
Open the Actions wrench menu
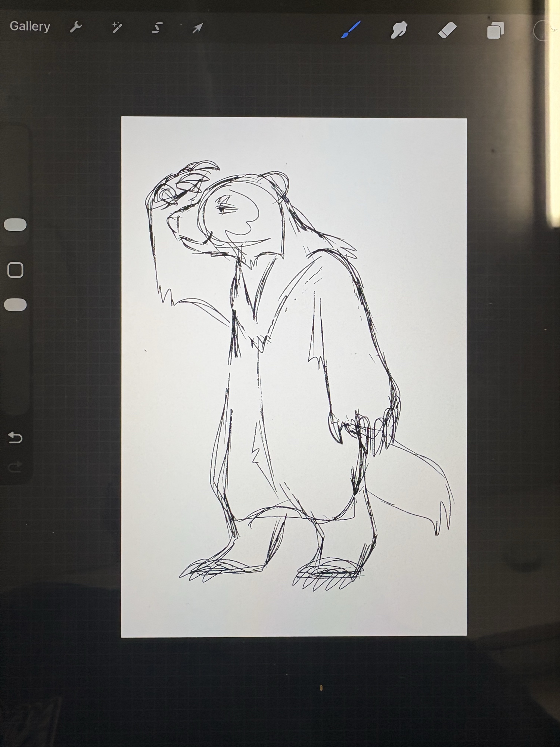pyautogui.click(x=76, y=27)
